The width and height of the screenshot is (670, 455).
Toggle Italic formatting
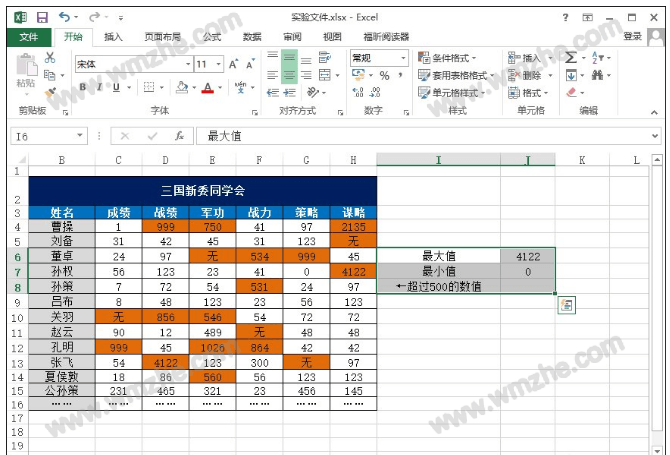pyautogui.click(x=99, y=87)
